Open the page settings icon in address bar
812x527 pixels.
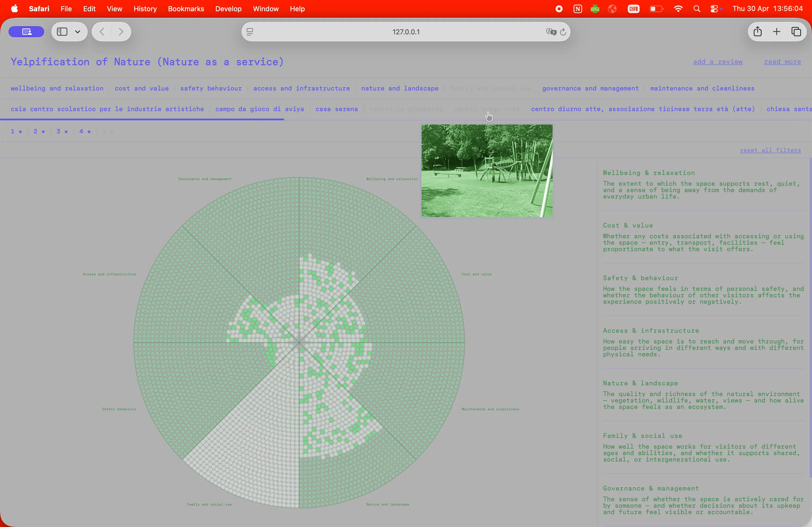pos(250,32)
